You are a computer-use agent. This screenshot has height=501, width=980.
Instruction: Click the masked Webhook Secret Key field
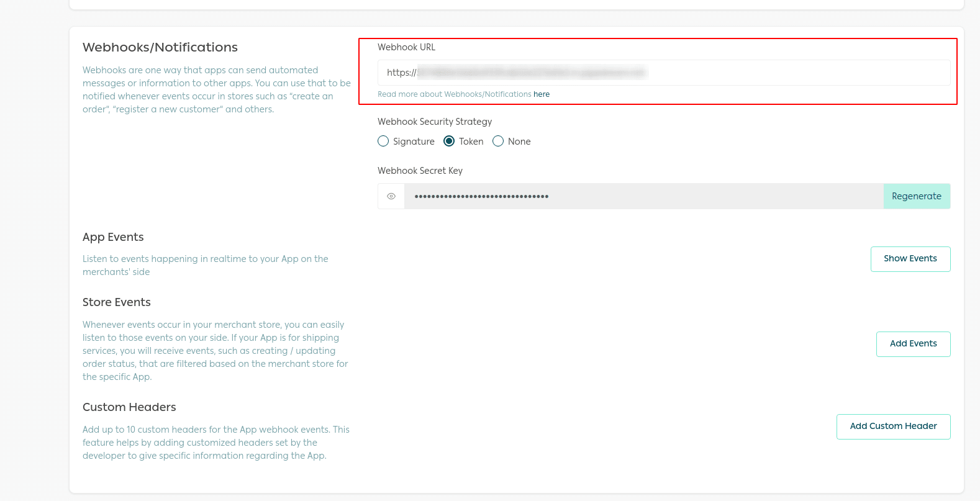(x=643, y=196)
